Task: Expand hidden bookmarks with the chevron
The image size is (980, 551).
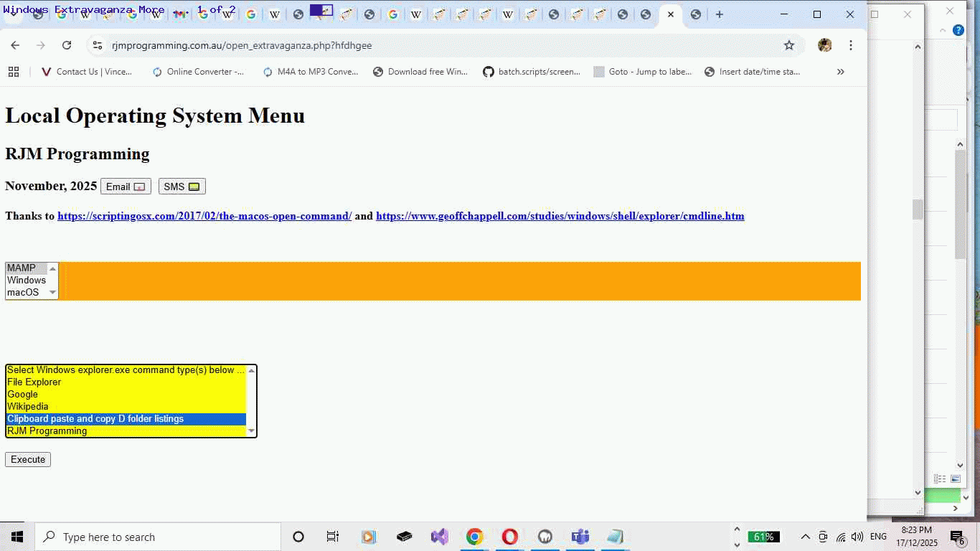Action: 840,71
